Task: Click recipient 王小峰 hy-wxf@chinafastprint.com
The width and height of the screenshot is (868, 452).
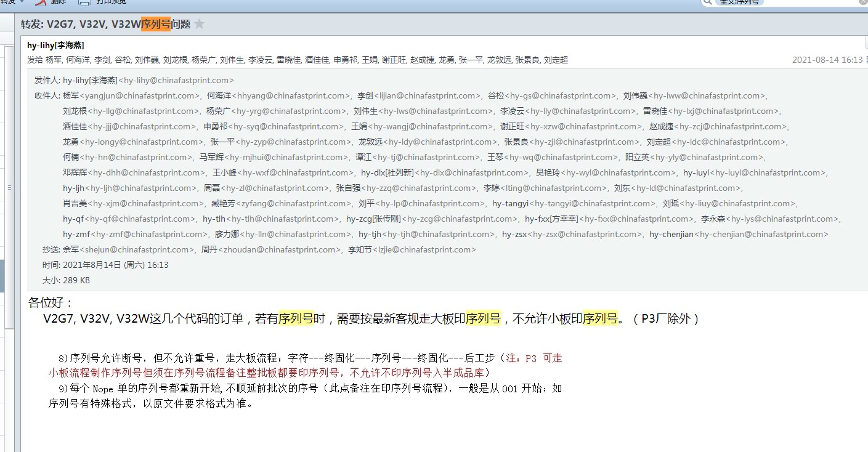Action: pyautogui.click(x=283, y=172)
